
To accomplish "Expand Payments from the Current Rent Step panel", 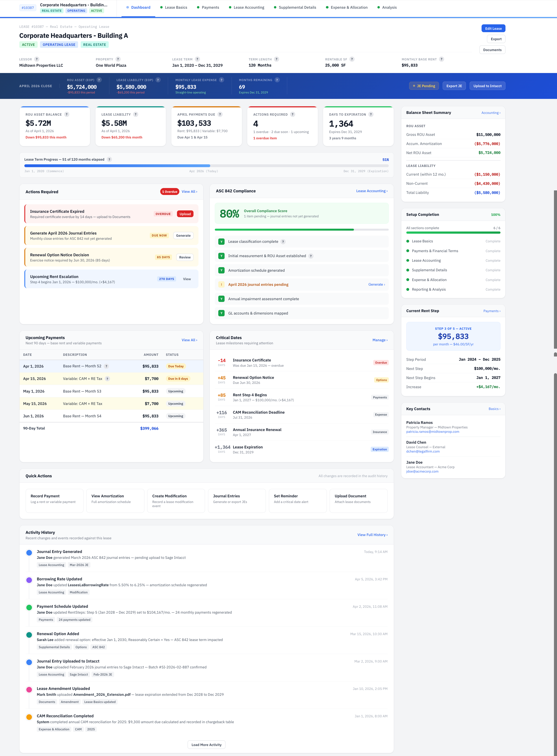I will pyautogui.click(x=492, y=311).
